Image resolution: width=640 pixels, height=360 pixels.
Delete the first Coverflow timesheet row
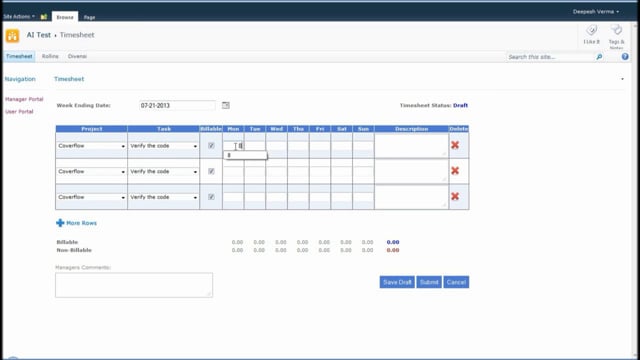(x=455, y=145)
